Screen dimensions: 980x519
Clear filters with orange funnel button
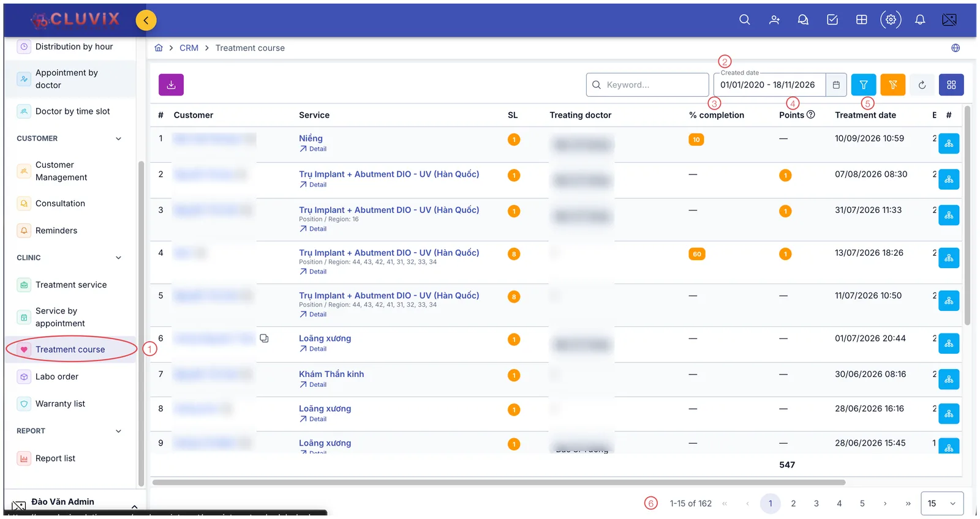pyautogui.click(x=893, y=84)
